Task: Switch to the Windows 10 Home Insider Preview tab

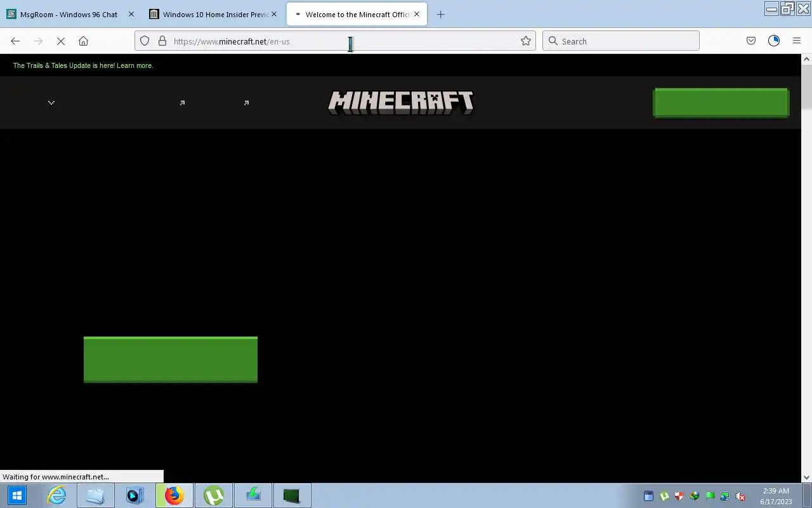Action: pos(215,15)
